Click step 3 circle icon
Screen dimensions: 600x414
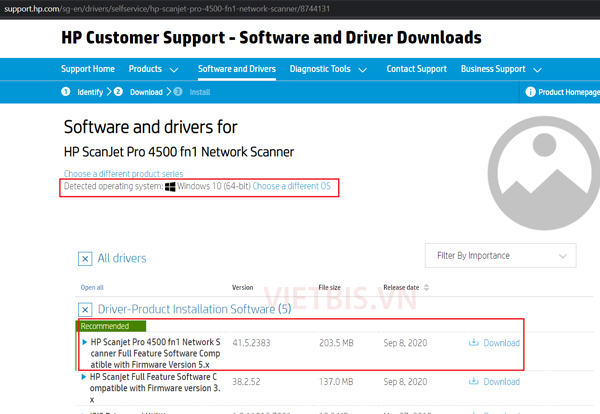pyautogui.click(x=178, y=92)
